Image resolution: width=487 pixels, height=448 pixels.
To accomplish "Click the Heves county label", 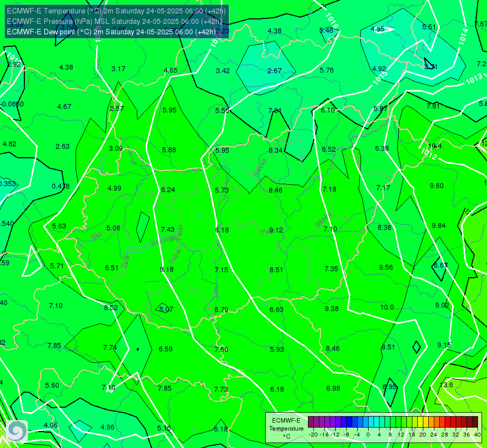I will tap(260, 167).
